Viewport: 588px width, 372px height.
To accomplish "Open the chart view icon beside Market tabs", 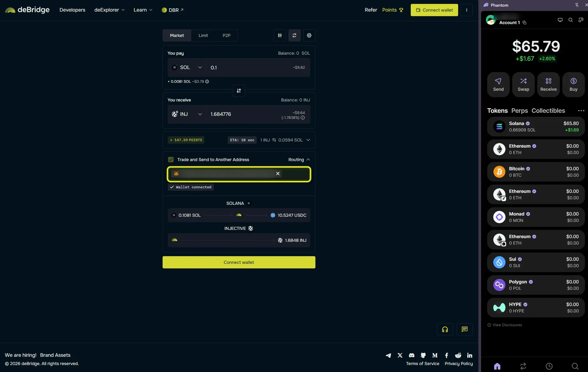I will point(280,36).
